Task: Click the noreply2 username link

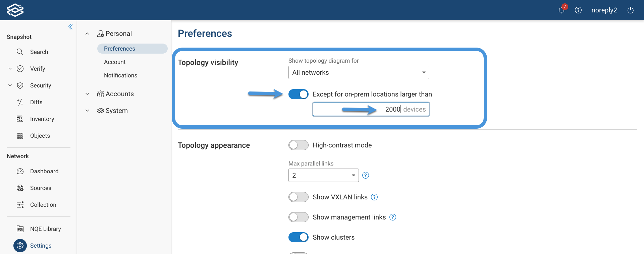Action: 604,10
